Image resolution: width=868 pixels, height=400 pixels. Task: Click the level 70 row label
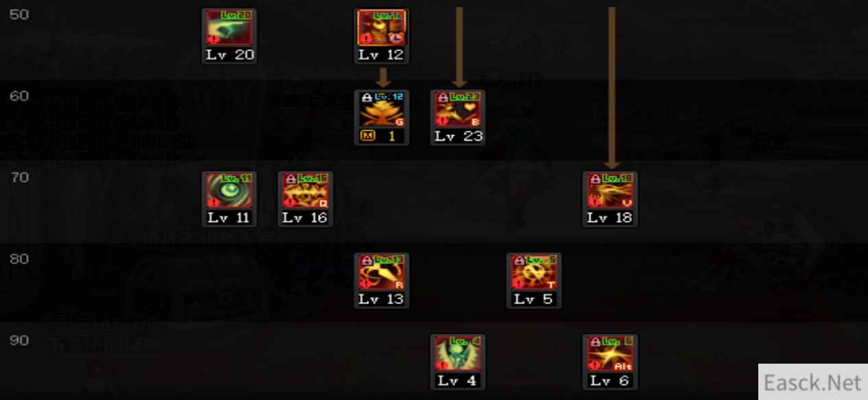[x=19, y=178]
